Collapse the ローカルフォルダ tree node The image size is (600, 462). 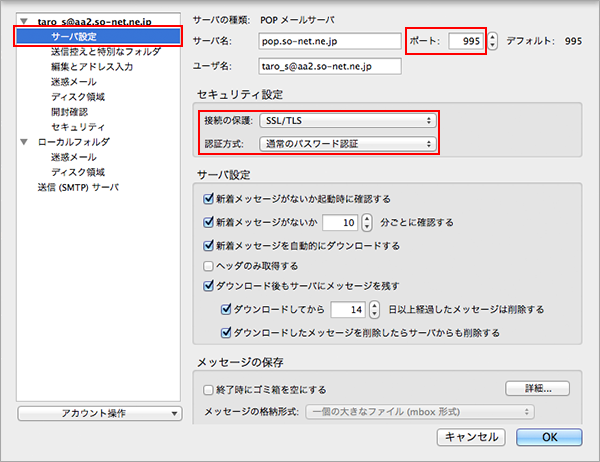(24, 142)
